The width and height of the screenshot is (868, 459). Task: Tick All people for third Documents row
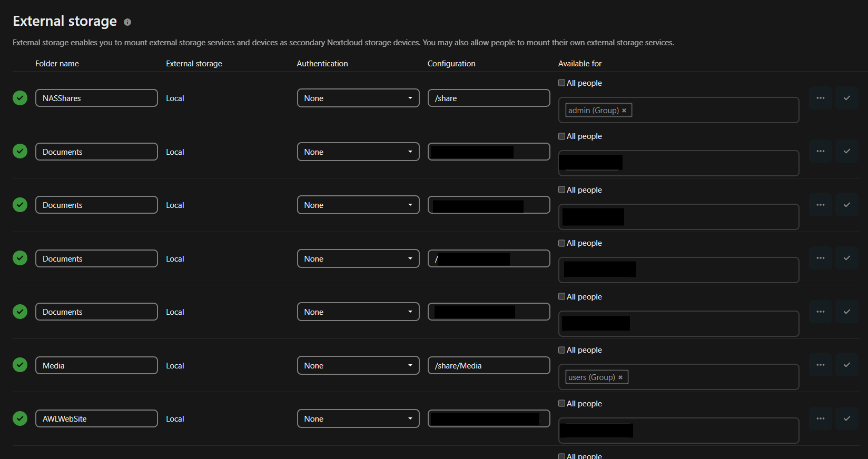coord(562,243)
